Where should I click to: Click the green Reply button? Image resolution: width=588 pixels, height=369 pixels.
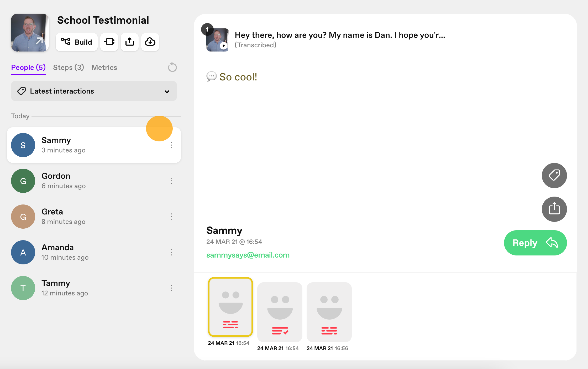pyautogui.click(x=535, y=243)
